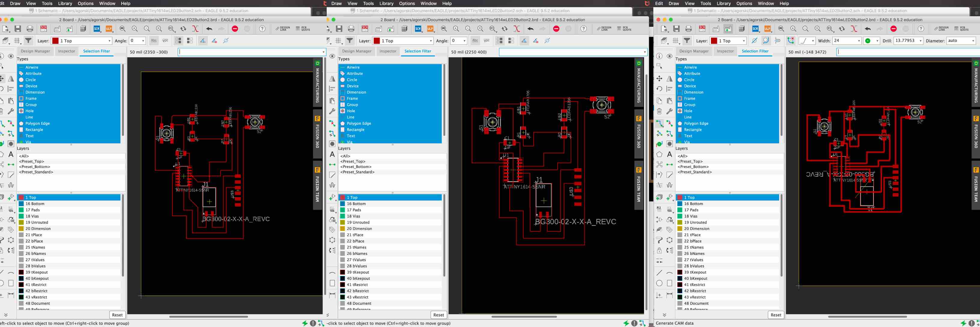The width and height of the screenshot is (980, 327).
Task: Zoom in using left window magnifier plus
Action: 135,29
